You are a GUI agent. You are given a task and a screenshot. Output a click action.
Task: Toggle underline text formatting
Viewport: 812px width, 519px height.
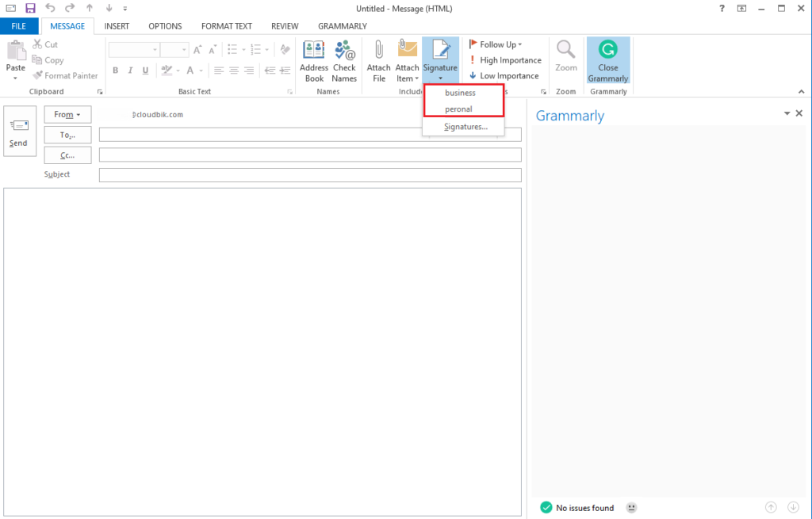(x=144, y=70)
